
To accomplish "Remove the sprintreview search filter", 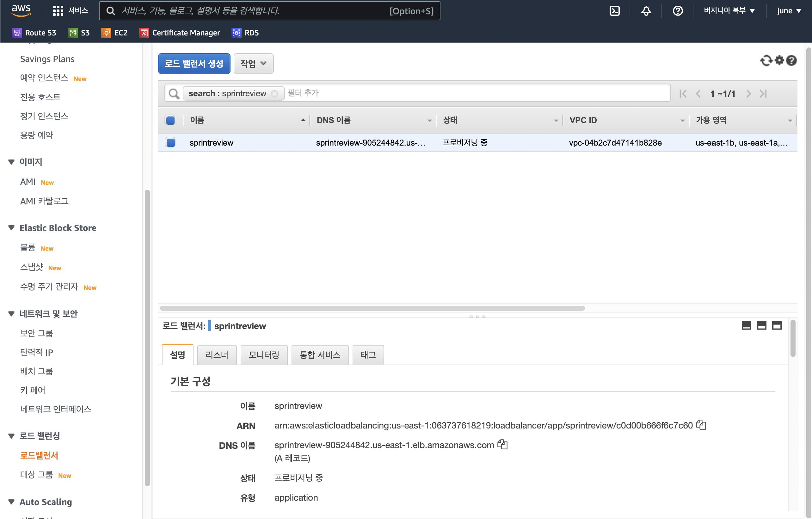I will pos(274,93).
